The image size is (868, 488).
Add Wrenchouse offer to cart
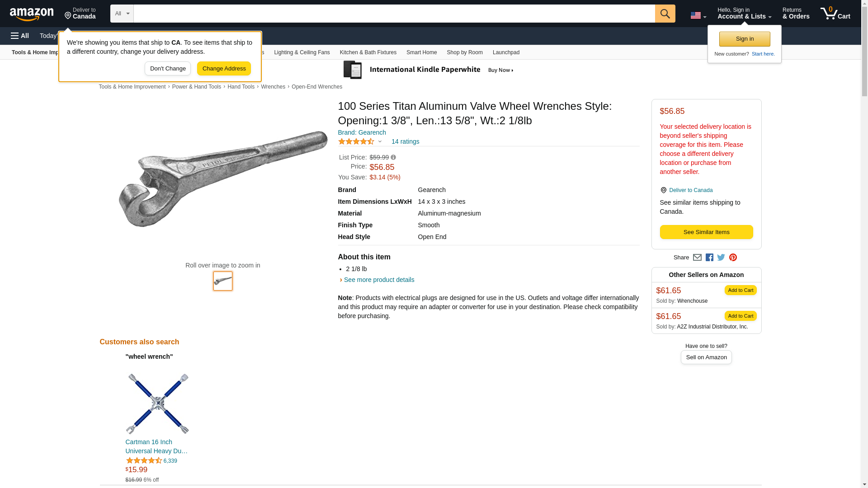740,290
